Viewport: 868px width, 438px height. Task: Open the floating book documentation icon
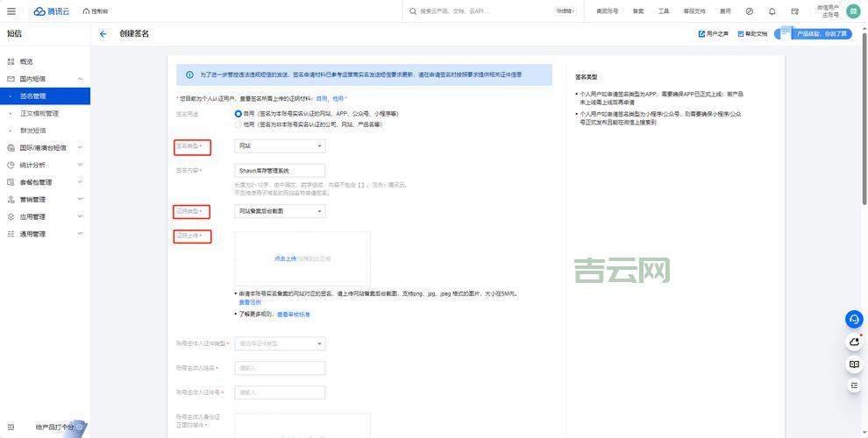(x=854, y=364)
